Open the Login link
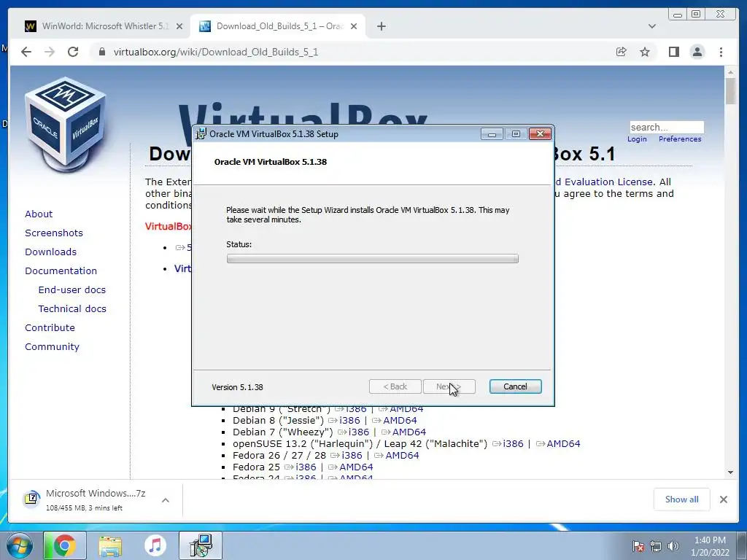Viewport: 747px width, 560px height. tap(637, 139)
